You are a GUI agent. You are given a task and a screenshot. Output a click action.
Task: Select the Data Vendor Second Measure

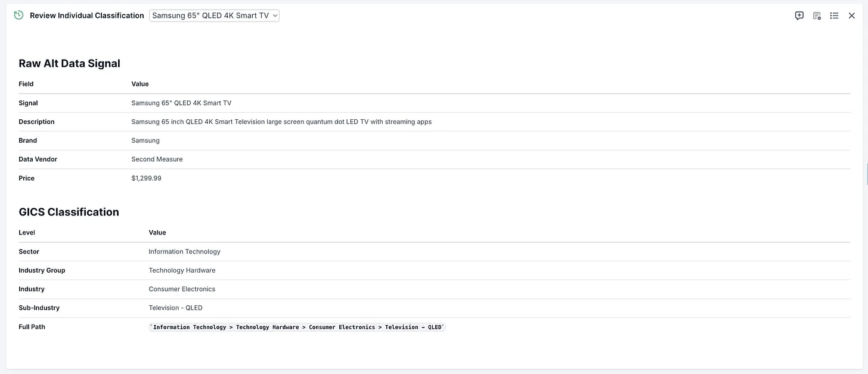click(x=157, y=159)
